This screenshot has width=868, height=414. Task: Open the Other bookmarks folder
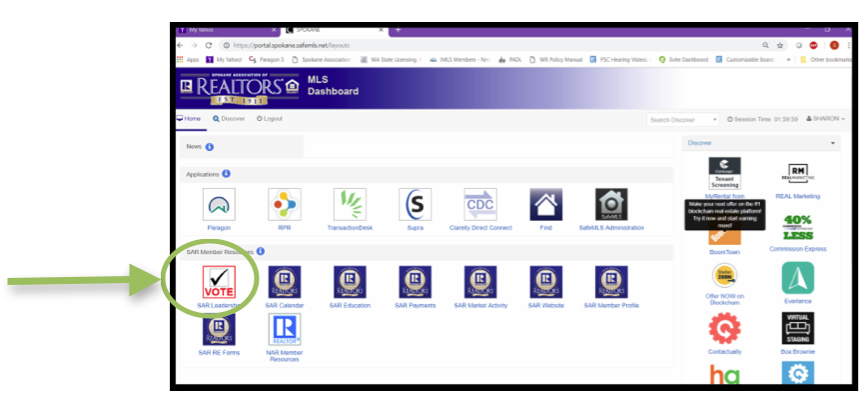(825, 60)
